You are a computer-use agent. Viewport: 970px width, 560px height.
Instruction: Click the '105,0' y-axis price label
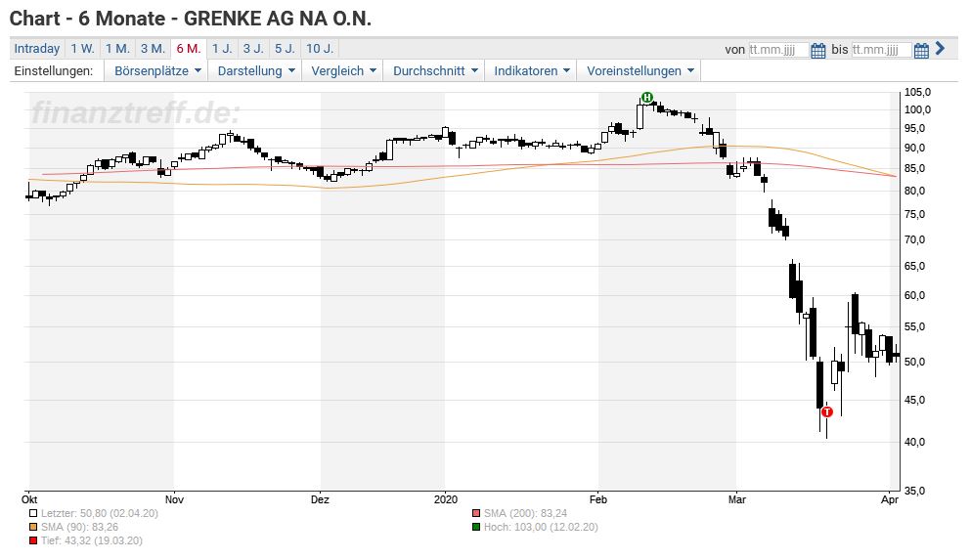pyautogui.click(x=917, y=92)
